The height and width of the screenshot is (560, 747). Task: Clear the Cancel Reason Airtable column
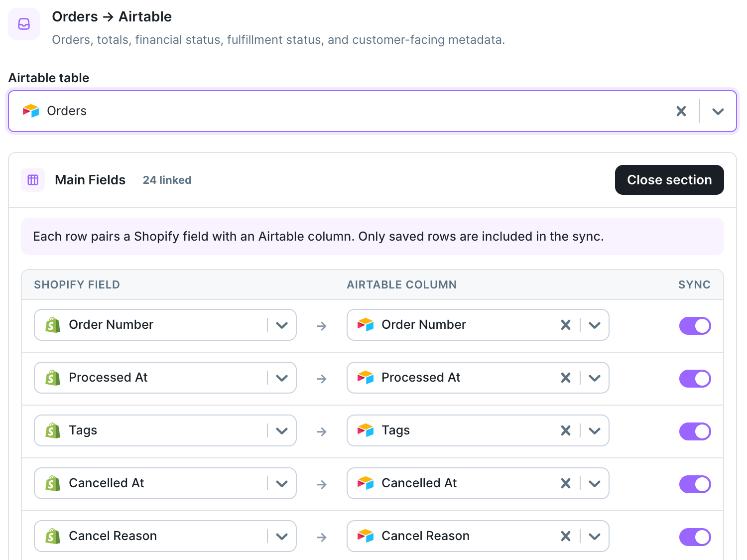(x=566, y=536)
